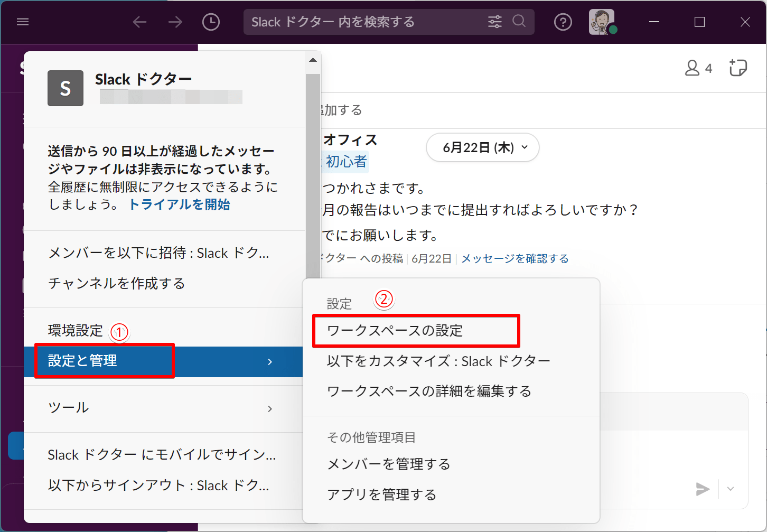Screen dimensions: 767x532
Task: Open 設定と管理 submenu
Action: pyautogui.click(x=164, y=361)
